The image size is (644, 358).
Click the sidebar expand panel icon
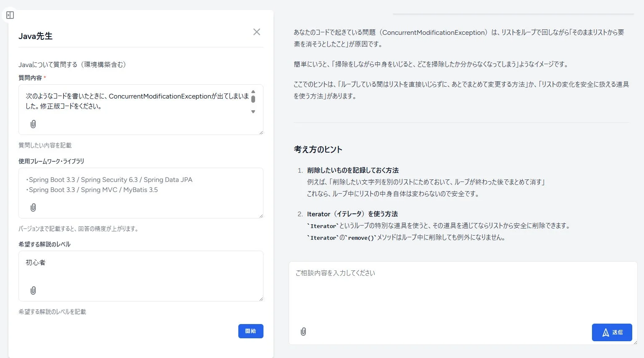(x=10, y=15)
